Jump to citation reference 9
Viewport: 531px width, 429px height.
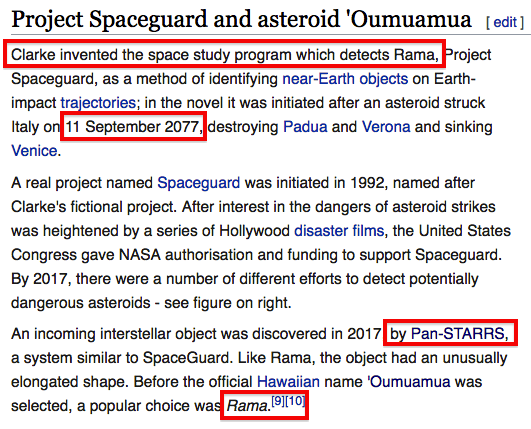point(278,401)
